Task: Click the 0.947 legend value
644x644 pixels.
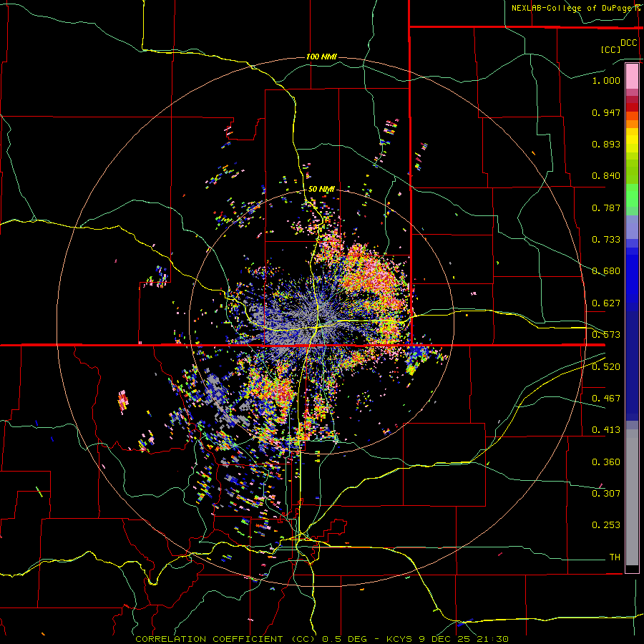Action: [x=606, y=112]
